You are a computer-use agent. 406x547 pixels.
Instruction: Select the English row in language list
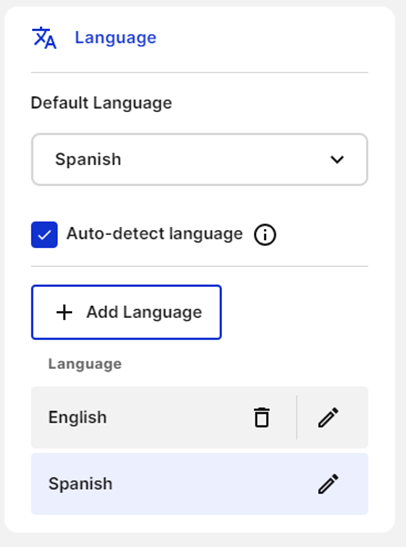[x=200, y=417]
